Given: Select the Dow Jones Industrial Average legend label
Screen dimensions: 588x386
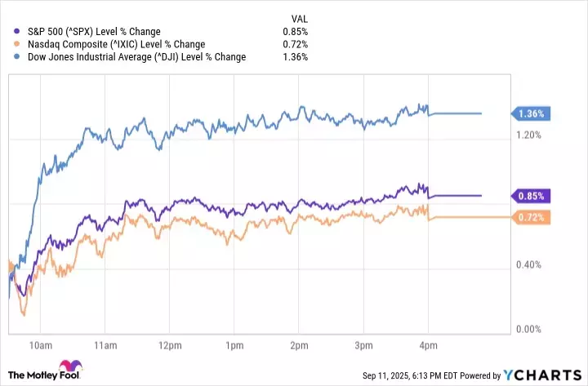Looking at the screenshot, I should pyautogui.click(x=129, y=57).
